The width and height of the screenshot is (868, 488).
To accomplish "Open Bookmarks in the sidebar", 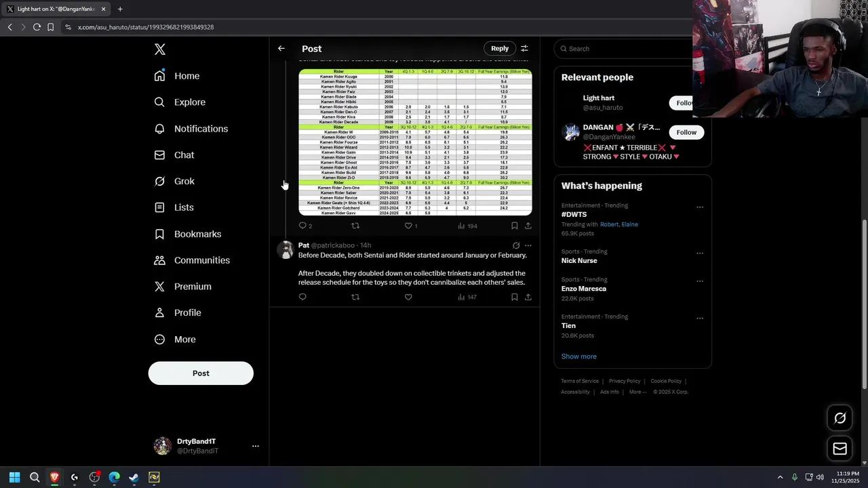I will coord(188,234).
